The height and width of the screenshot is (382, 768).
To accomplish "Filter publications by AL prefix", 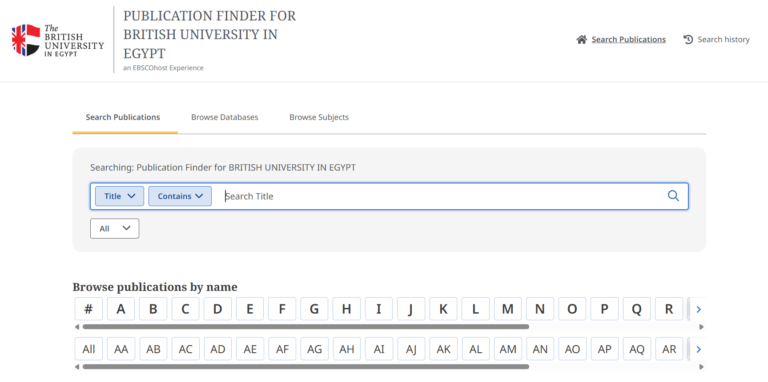I will click(476, 349).
